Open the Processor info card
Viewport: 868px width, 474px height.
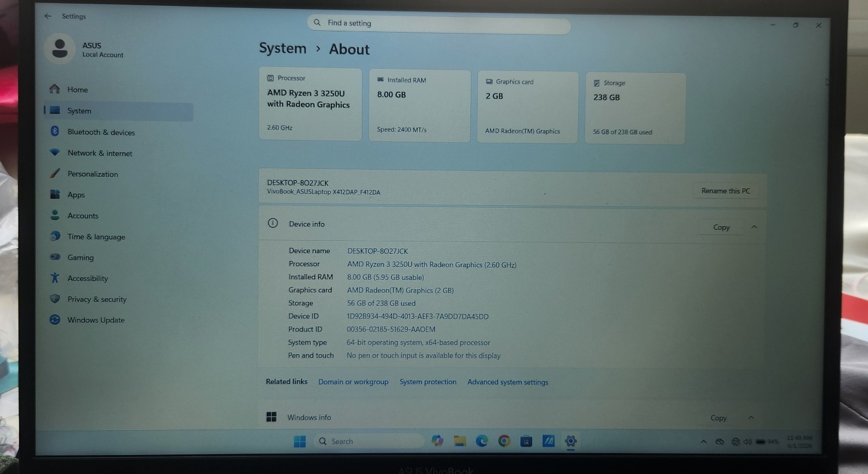pyautogui.click(x=310, y=104)
